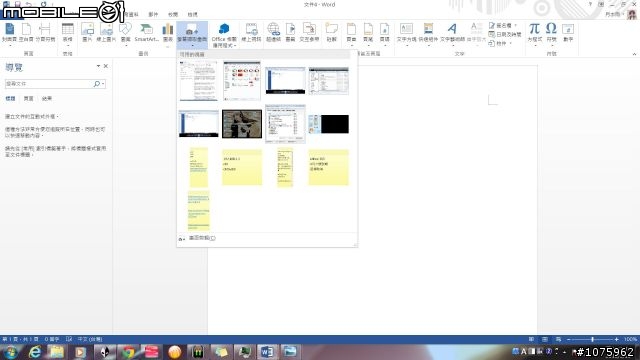This screenshot has height=360, width=640.
Task: Open the View ribbon tab
Action: pos(192,14)
